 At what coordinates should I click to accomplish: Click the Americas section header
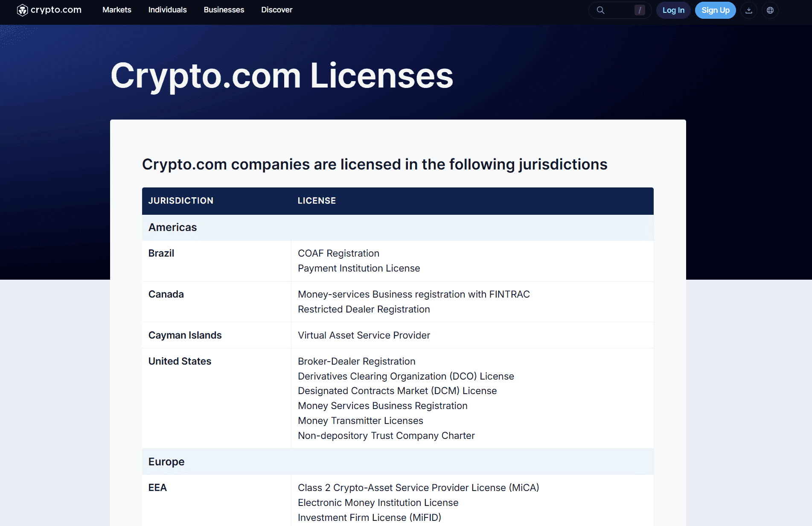click(172, 227)
